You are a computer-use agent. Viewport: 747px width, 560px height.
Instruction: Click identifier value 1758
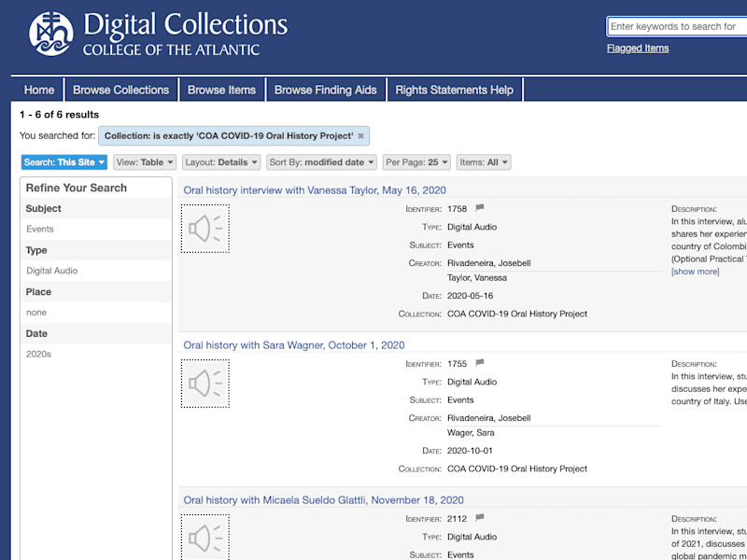(x=457, y=208)
